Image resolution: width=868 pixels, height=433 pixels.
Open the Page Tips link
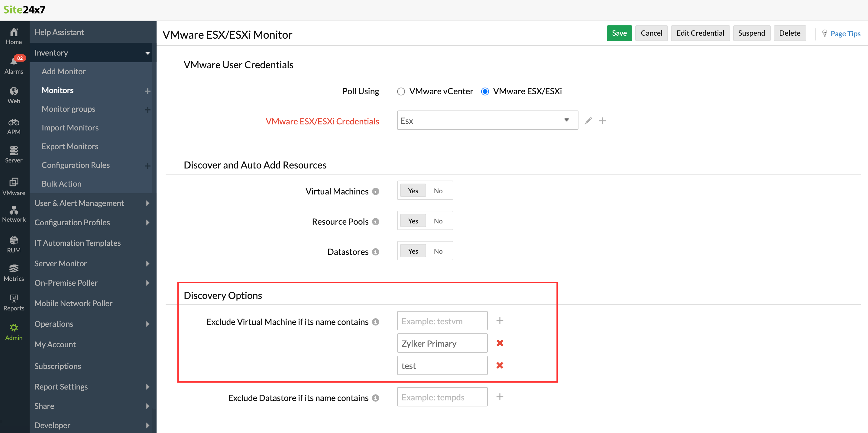(845, 33)
